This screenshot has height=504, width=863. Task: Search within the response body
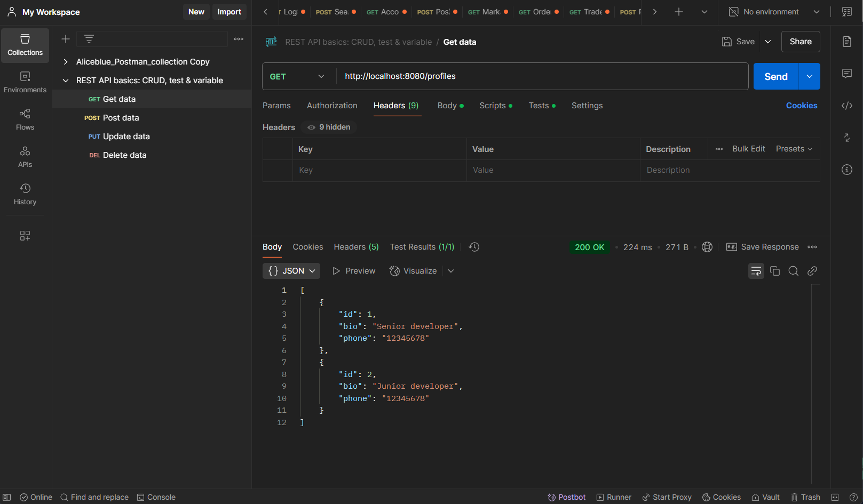(794, 271)
